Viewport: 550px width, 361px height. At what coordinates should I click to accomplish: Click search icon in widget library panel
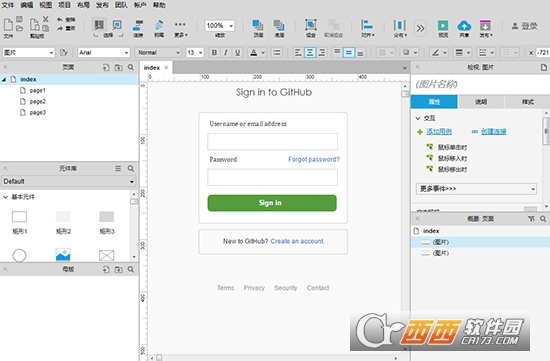pyautogui.click(x=131, y=169)
